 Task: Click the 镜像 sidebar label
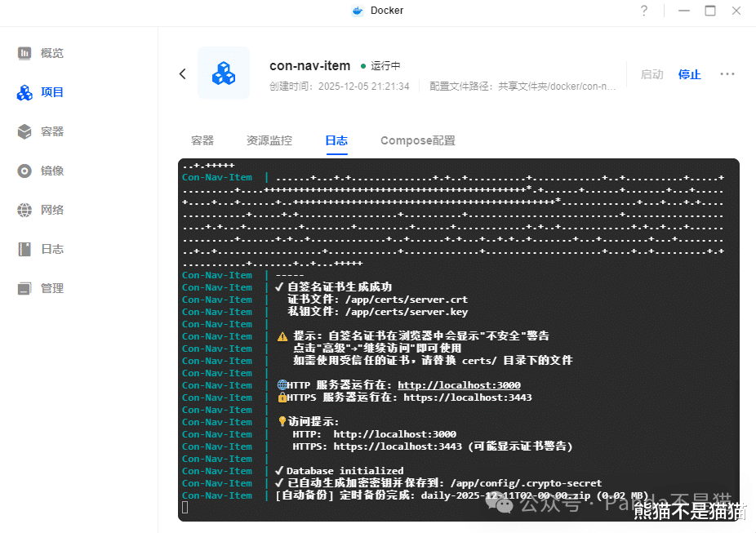52,171
